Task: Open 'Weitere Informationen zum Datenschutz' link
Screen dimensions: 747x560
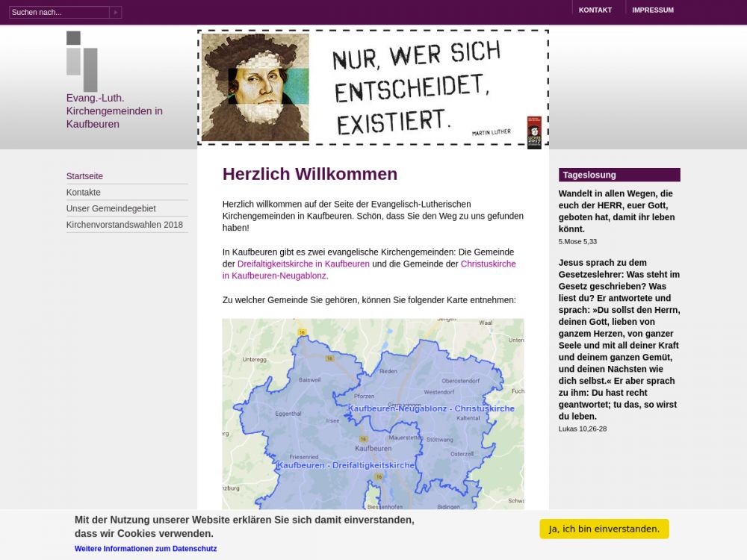Action: point(145,548)
